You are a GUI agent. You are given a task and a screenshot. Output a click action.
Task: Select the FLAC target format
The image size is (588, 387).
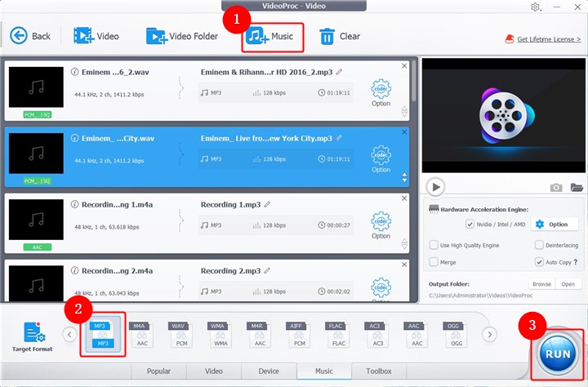pyautogui.click(x=338, y=335)
